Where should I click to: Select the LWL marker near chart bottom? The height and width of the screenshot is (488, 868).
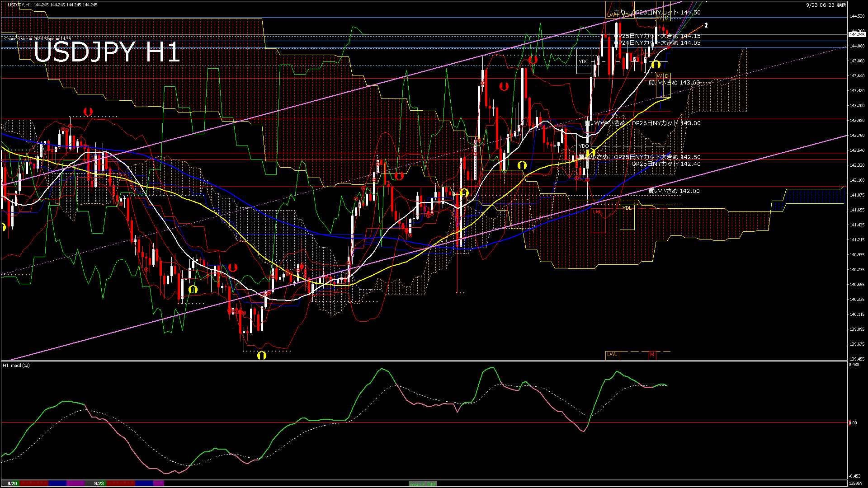612,355
